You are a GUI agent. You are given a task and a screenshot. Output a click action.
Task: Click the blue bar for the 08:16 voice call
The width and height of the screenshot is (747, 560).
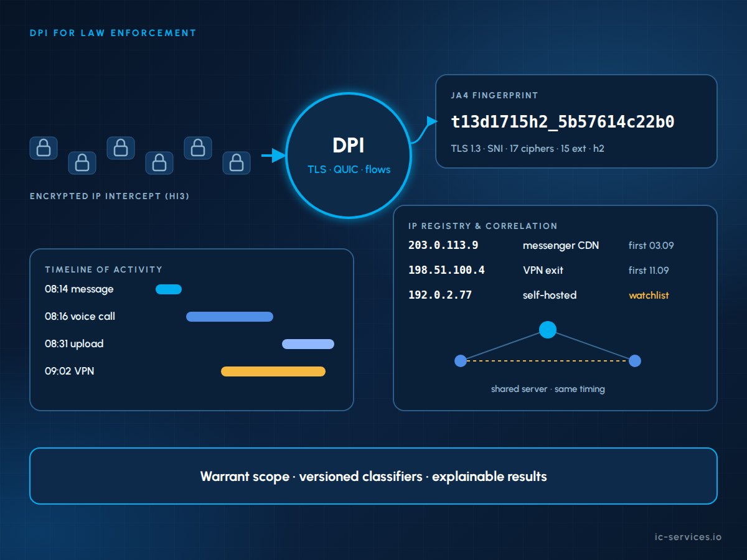click(x=230, y=317)
